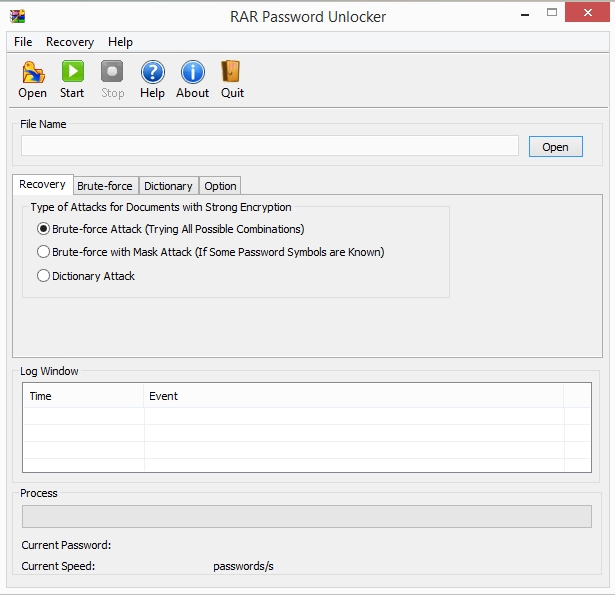Click the 'Current Speed:' label
The width and height of the screenshot is (615, 595).
click(x=58, y=566)
